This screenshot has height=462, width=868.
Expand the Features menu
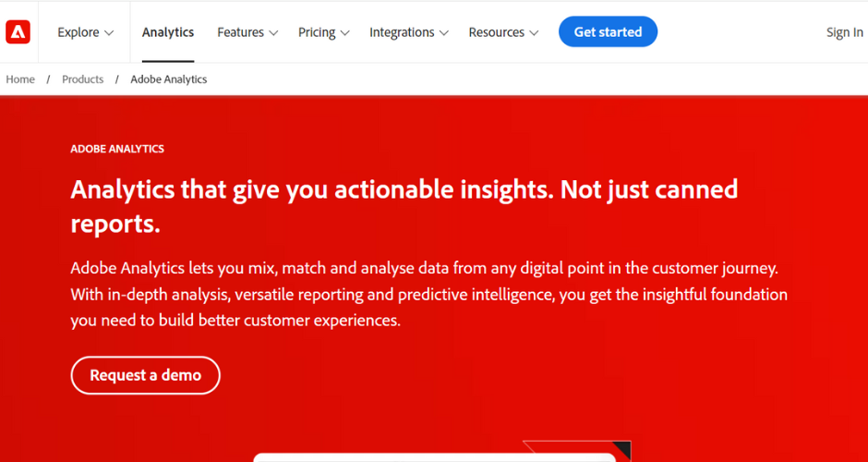point(247,32)
